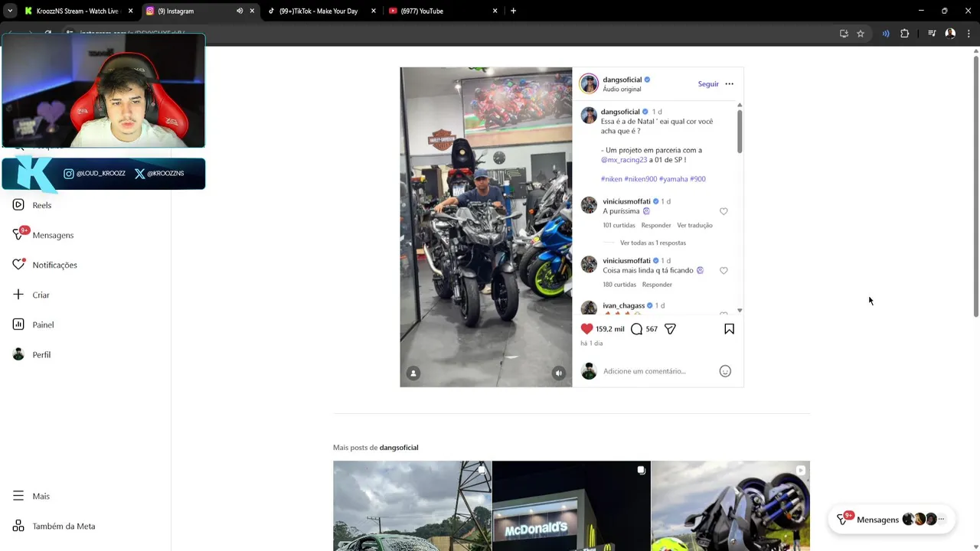
Task: Open the #niken900 hashtag
Action: [x=641, y=179]
